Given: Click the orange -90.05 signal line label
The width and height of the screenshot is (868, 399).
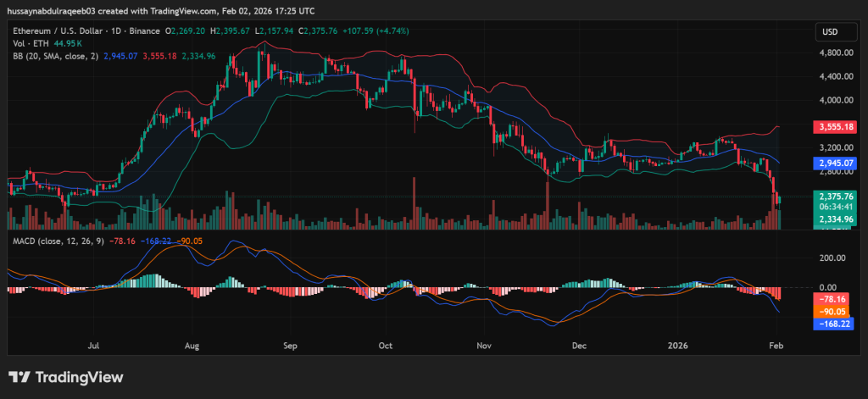Looking at the screenshot, I should point(832,312).
